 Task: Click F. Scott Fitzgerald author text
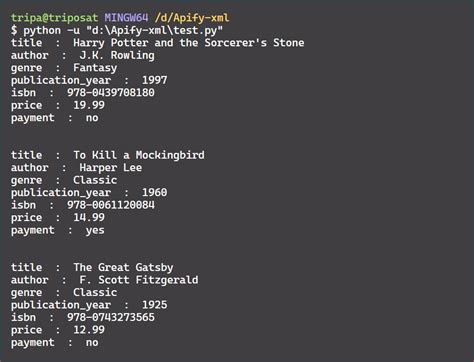tap(139, 280)
